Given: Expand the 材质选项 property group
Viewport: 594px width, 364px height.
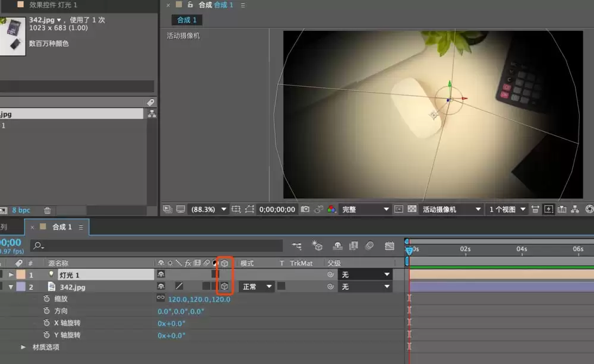Looking at the screenshot, I should pos(23,347).
